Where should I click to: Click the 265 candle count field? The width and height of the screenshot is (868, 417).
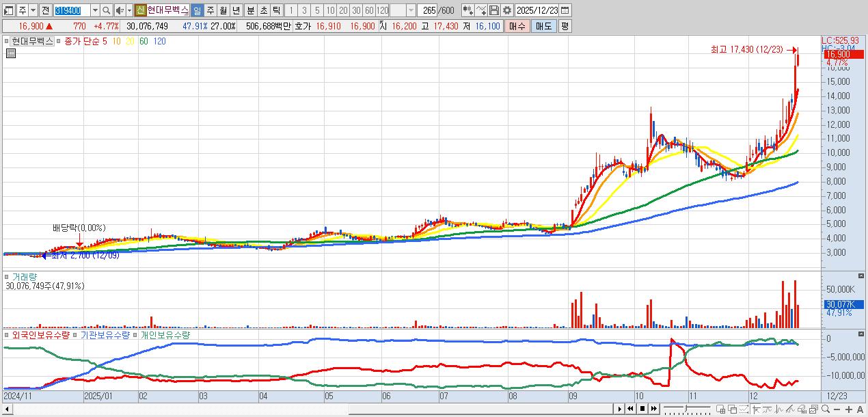427,10
